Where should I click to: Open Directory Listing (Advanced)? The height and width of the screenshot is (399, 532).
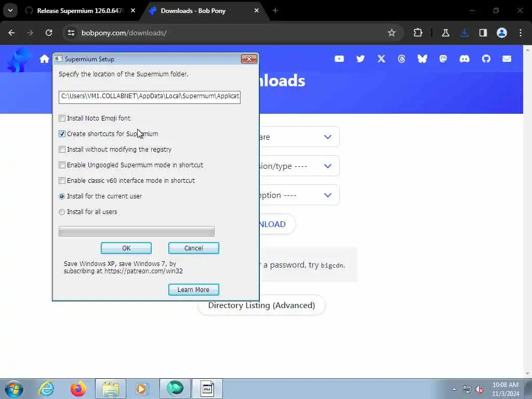261,305
